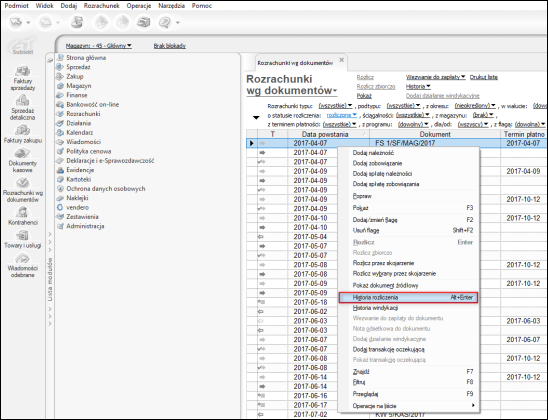
Task: Select Finanse in the module list
Action: 77,95
